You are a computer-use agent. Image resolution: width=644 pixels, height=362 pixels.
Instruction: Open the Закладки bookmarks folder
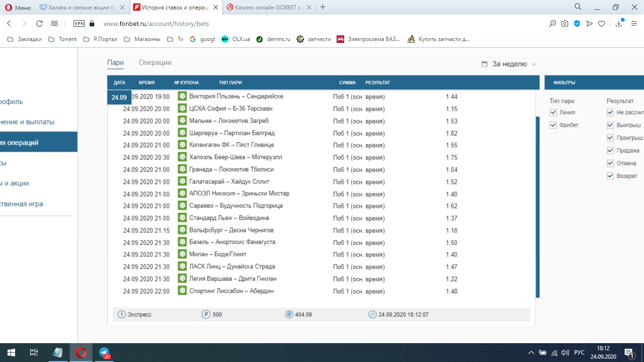tap(25, 39)
